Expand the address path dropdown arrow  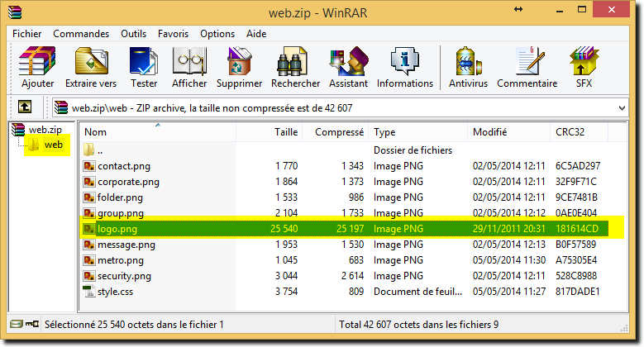622,108
